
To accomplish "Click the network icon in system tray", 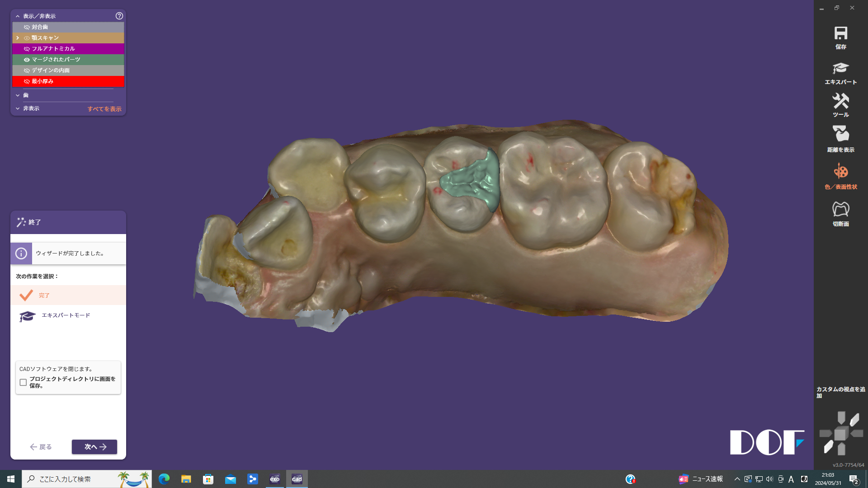I will (759, 479).
